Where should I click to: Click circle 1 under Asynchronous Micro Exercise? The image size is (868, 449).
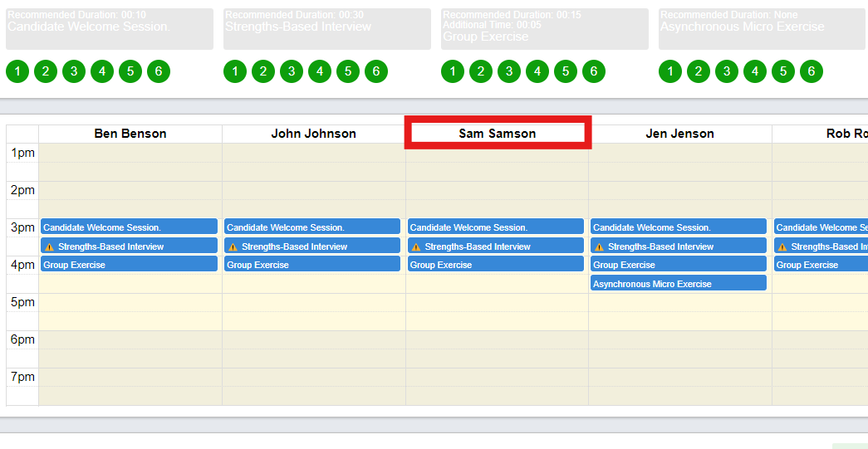tap(670, 71)
